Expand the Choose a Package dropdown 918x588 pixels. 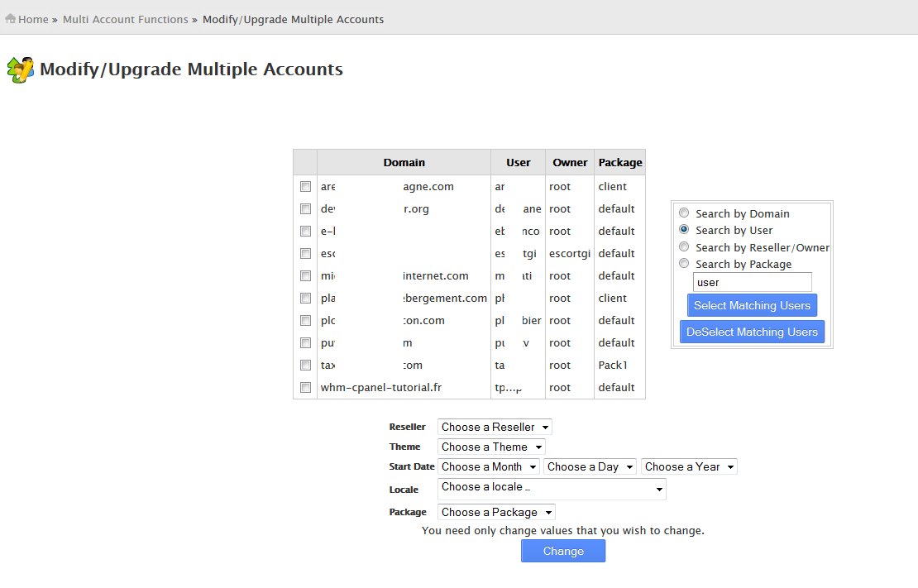pyautogui.click(x=496, y=513)
